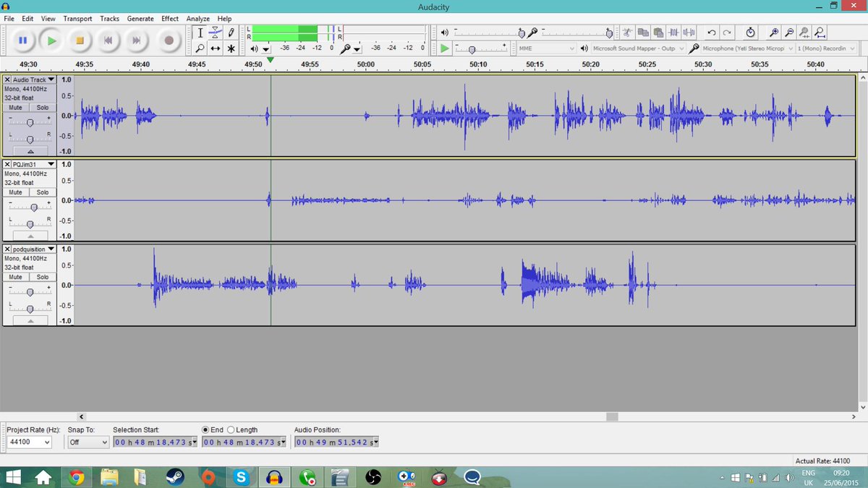The height and width of the screenshot is (488, 868).
Task: Select the Envelope tool
Action: (216, 33)
